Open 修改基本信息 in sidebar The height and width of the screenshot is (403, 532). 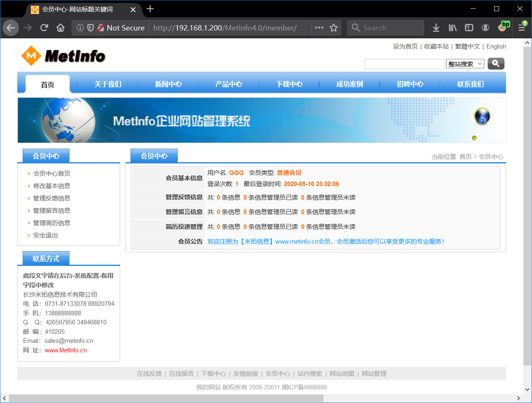[52, 186]
